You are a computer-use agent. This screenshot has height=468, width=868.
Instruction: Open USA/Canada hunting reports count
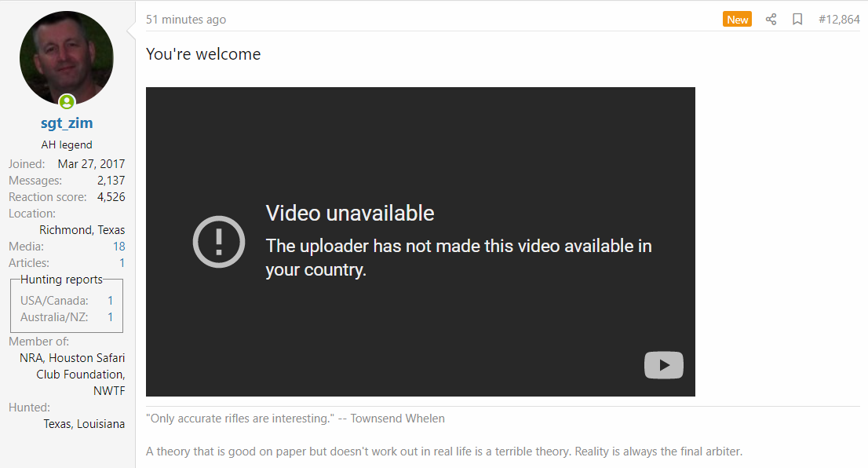110,301
